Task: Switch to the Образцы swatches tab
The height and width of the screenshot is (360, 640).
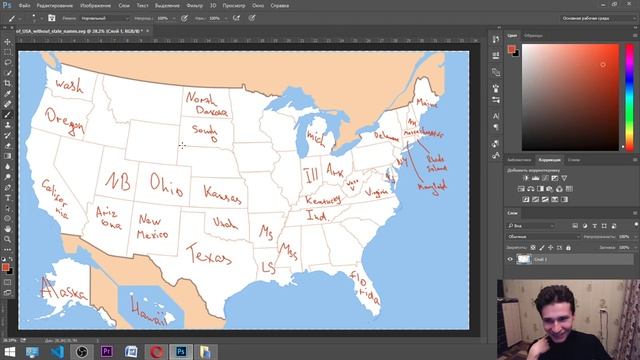Action: click(x=533, y=36)
